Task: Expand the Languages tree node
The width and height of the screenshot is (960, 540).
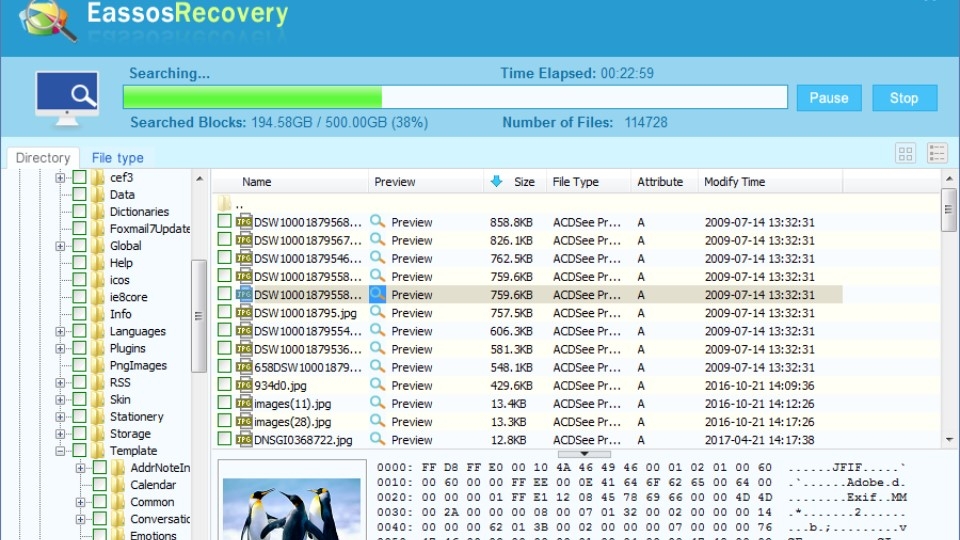Action: click(x=60, y=331)
